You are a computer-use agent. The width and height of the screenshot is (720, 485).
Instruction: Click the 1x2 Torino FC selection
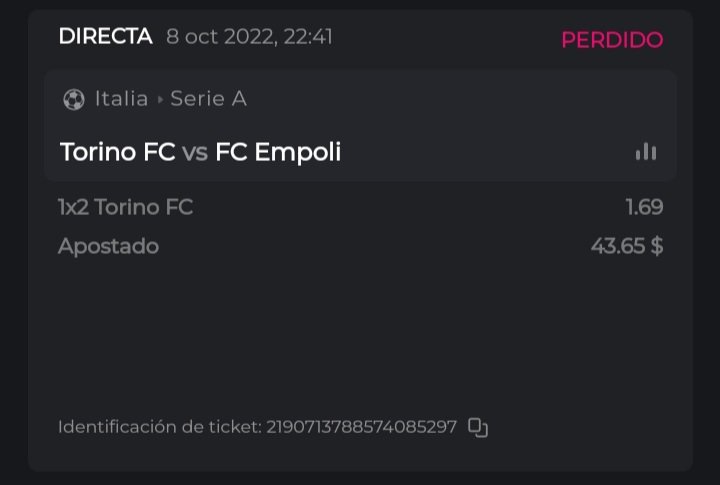(125, 207)
